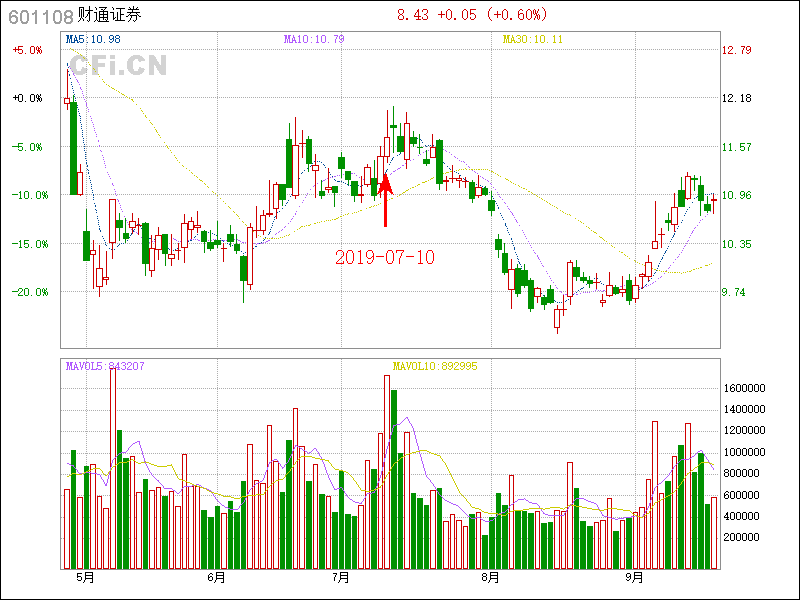Image resolution: width=800 pixels, height=600 pixels.
Task: Click the +5.0% label on the left axis
Action: tap(27, 50)
